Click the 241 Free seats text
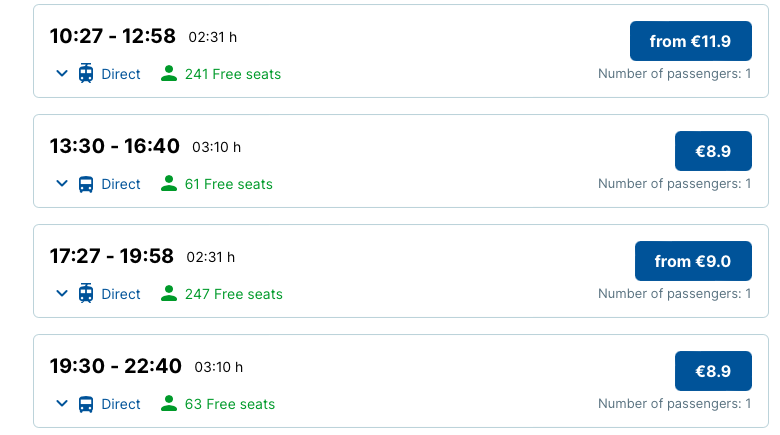 coord(233,74)
